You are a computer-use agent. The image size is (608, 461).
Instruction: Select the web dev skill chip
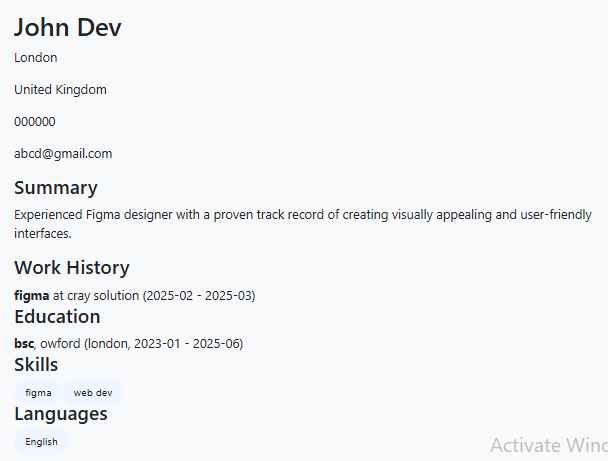click(93, 393)
